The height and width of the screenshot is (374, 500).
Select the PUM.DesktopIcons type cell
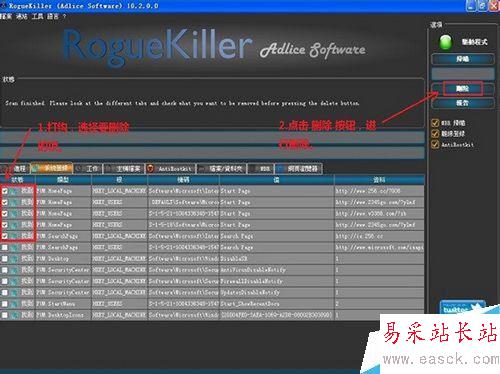point(63,315)
